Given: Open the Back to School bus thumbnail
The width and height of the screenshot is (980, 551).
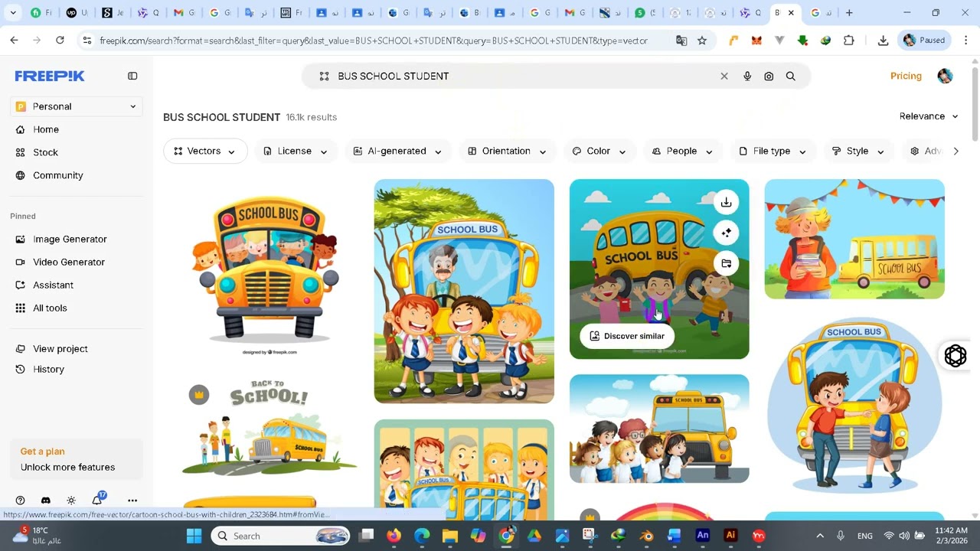Looking at the screenshot, I should pyautogui.click(x=268, y=429).
